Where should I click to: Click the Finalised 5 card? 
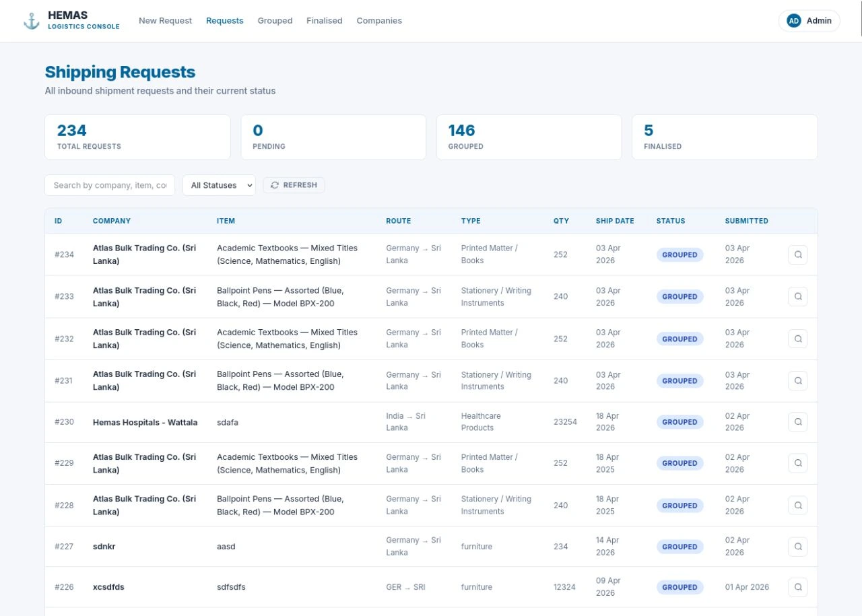pos(725,137)
